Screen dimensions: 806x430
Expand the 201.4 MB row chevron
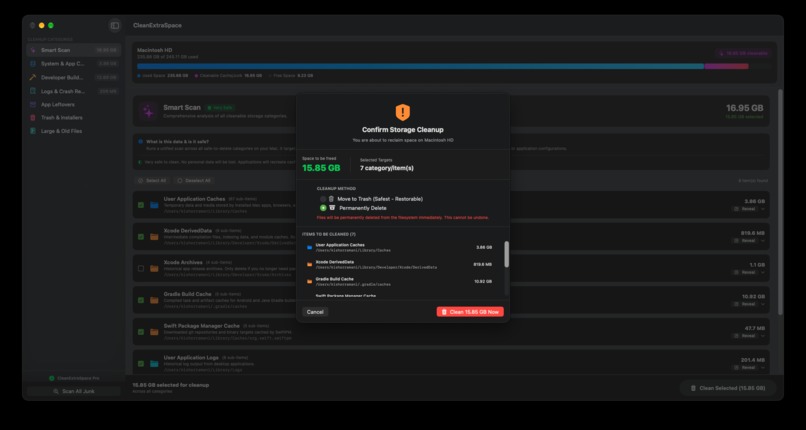[763, 368]
